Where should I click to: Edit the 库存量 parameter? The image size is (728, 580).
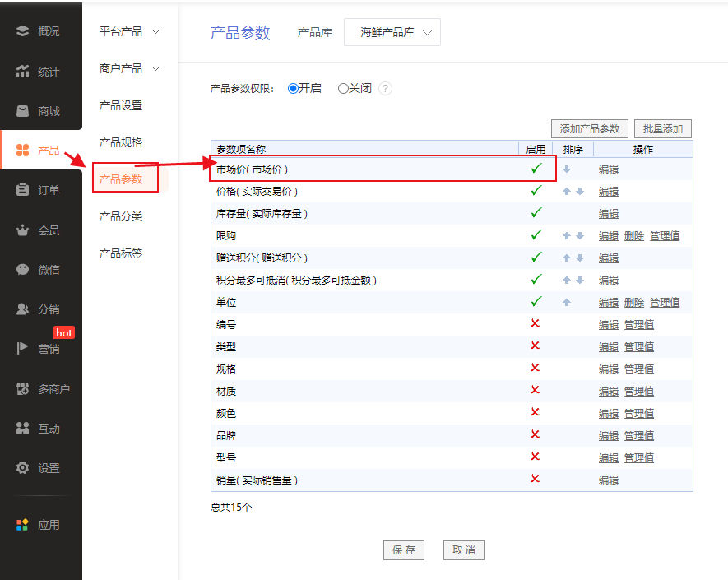point(608,214)
